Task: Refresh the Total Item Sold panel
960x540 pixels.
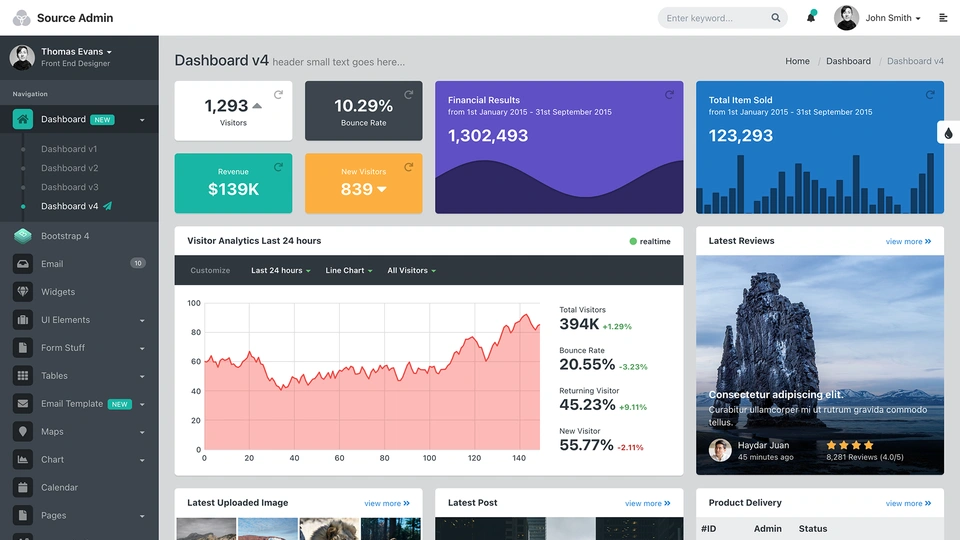Action: pyautogui.click(x=930, y=95)
